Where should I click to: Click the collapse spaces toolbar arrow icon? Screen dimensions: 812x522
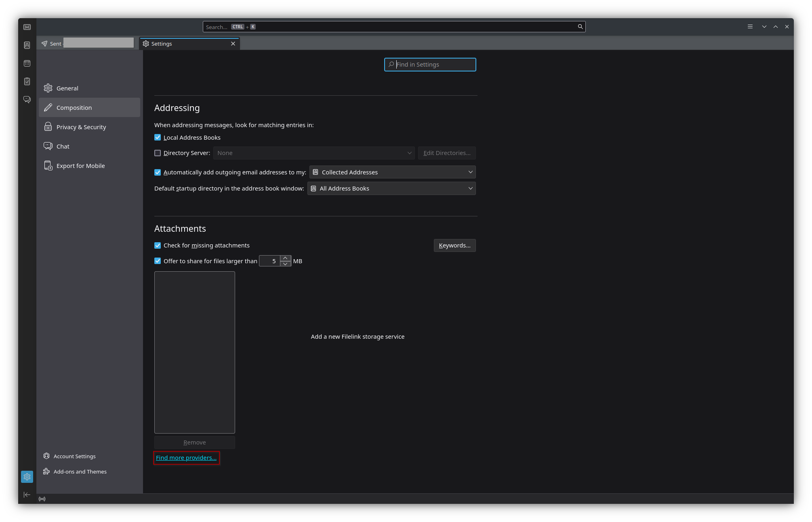click(x=27, y=495)
